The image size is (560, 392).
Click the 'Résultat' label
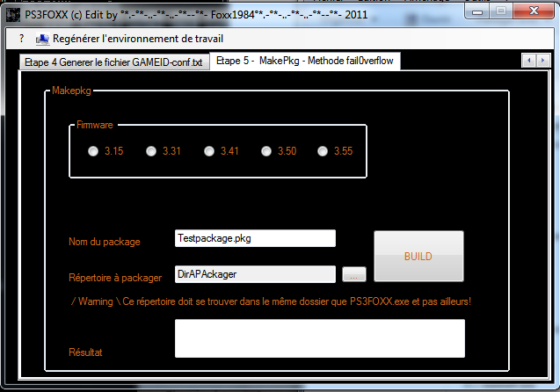coord(85,352)
